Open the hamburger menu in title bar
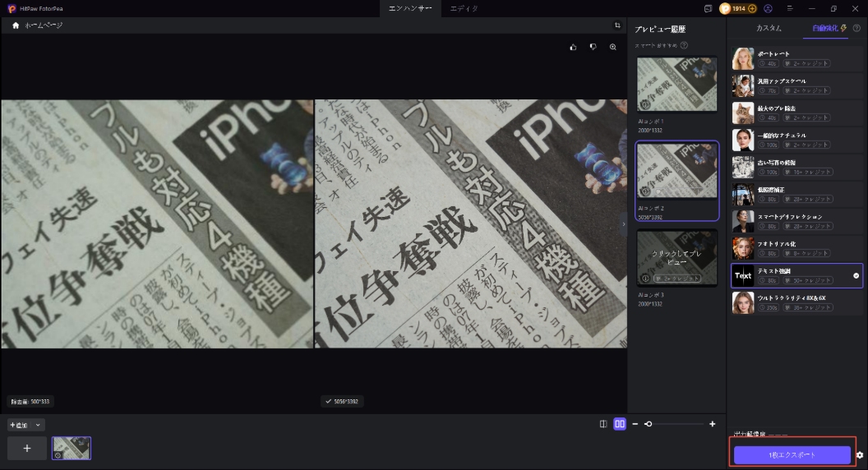 tap(790, 8)
